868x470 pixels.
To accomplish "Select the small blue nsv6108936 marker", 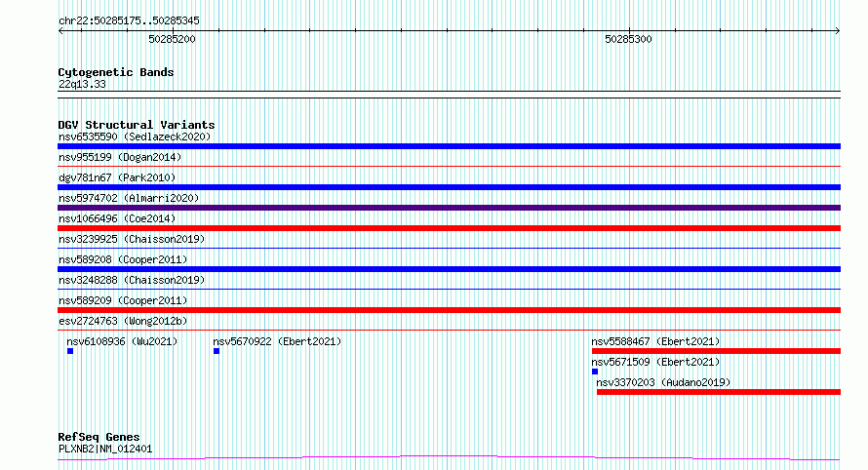I will (70, 351).
